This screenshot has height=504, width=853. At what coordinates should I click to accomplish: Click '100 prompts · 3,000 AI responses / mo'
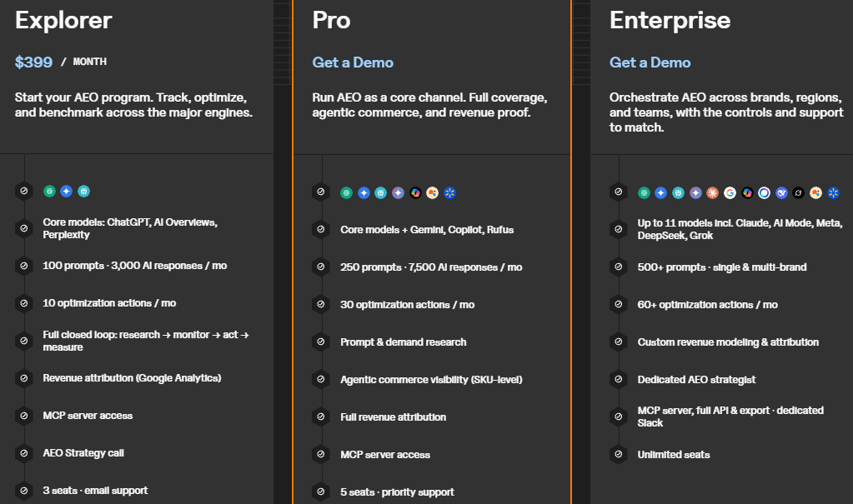pyautogui.click(x=135, y=266)
